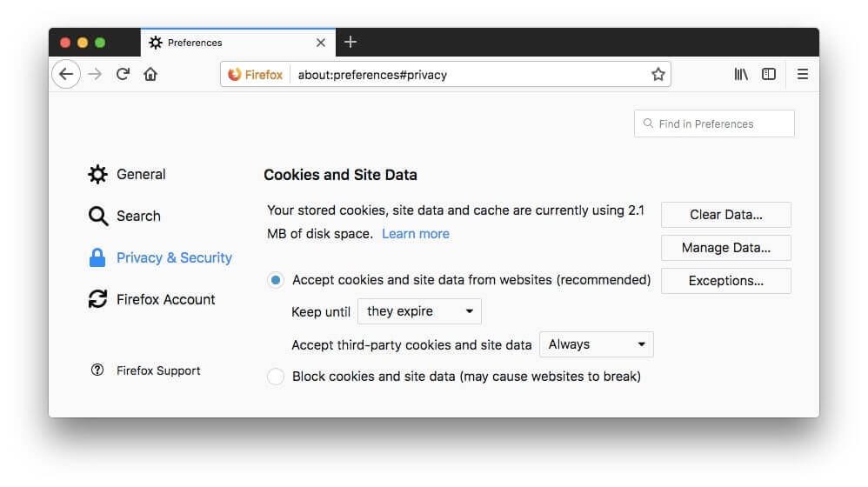Select Accept cookies and site data option

276,280
